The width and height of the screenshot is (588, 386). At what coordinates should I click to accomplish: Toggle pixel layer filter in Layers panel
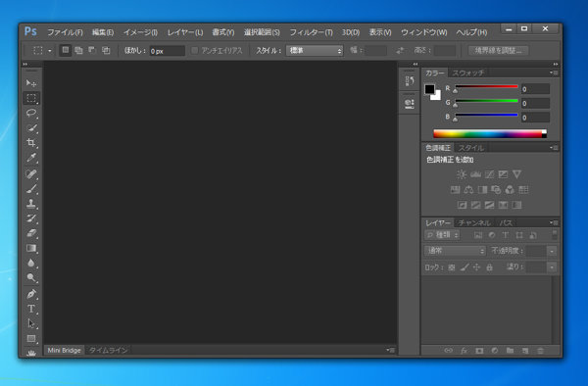[478, 235]
